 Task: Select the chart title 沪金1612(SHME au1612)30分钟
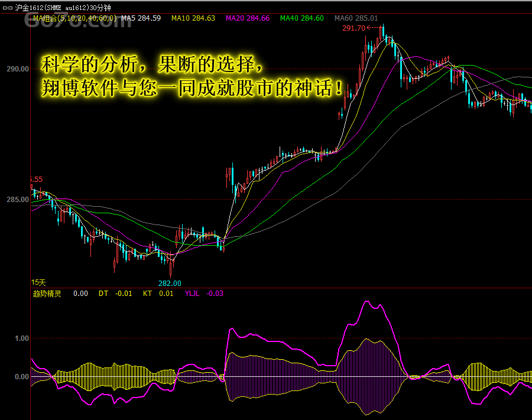point(63,8)
